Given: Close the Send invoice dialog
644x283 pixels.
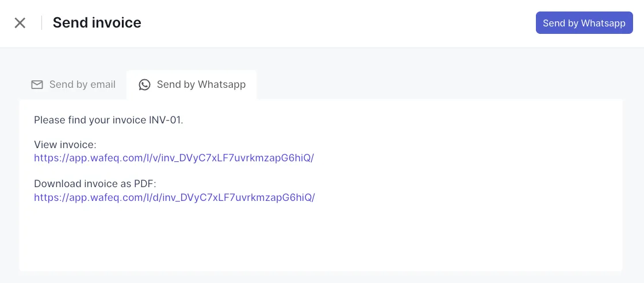Looking at the screenshot, I should point(20,23).
